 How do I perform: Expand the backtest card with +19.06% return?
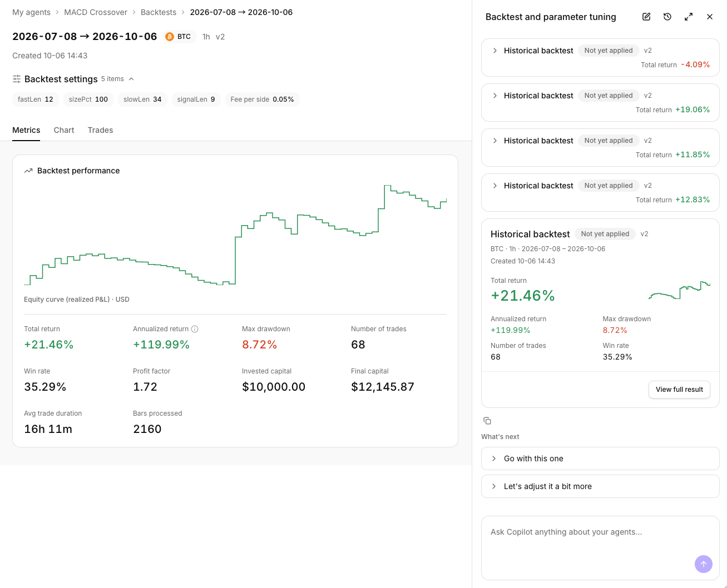coord(495,96)
